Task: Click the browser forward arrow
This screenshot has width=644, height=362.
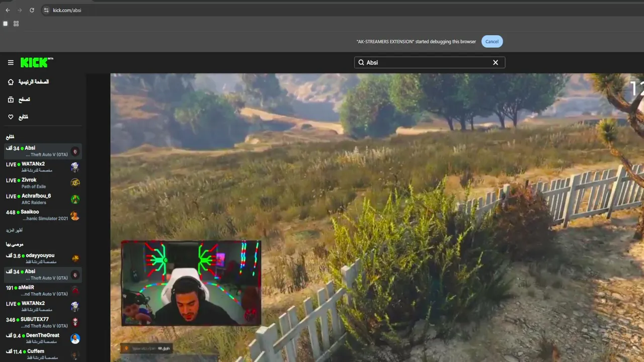Action: click(x=20, y=10)
